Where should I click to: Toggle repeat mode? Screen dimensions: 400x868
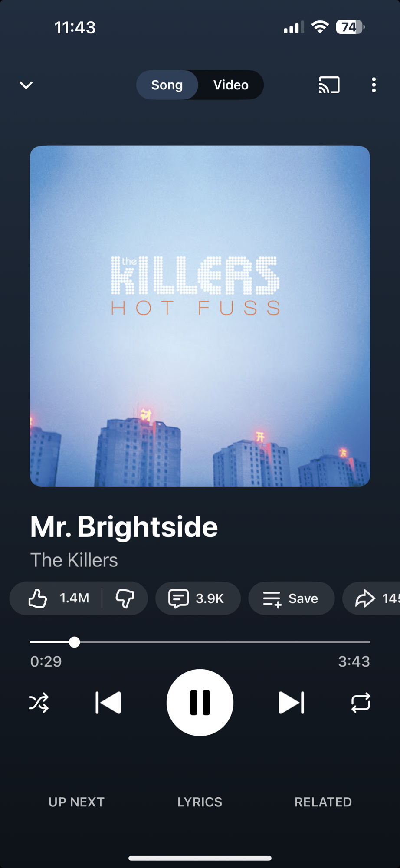(x=361, y=702)
